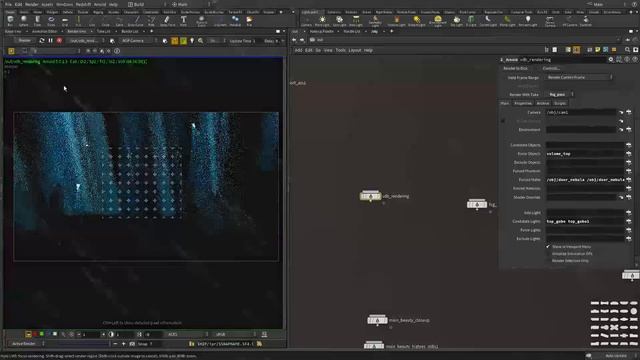Add an Environment Light from the shelf
This screenshot has width=640, height=360.
(438, 21)
